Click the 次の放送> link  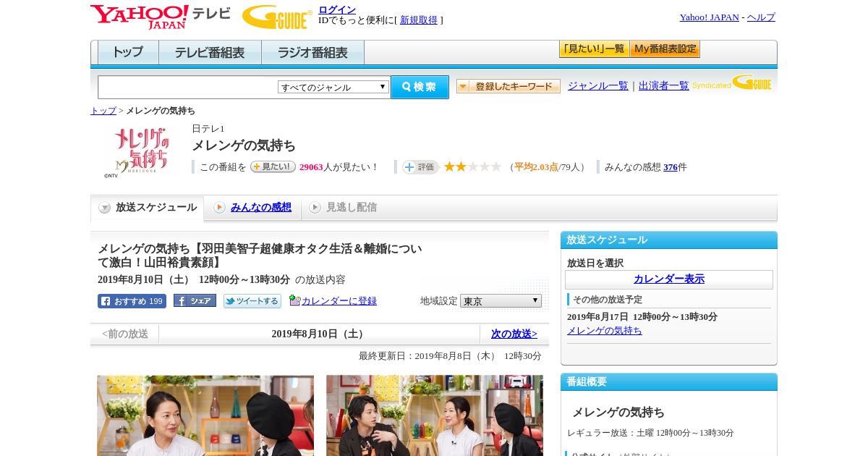[x=514, y=334]
